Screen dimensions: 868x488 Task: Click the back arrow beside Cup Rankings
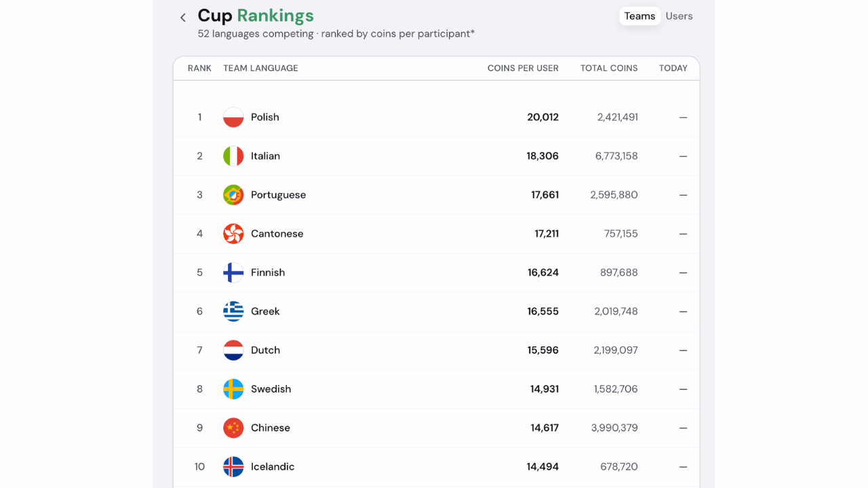[182, 18]
